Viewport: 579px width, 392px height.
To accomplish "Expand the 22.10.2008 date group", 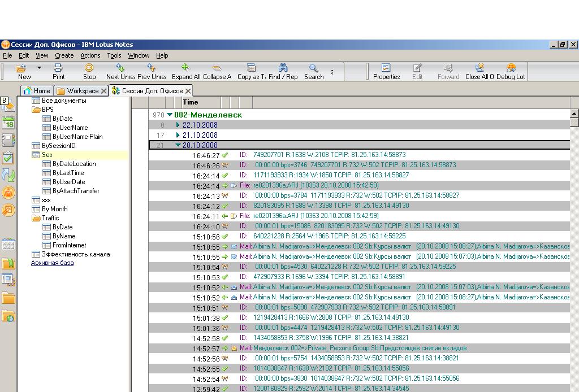I will point(178,125).
